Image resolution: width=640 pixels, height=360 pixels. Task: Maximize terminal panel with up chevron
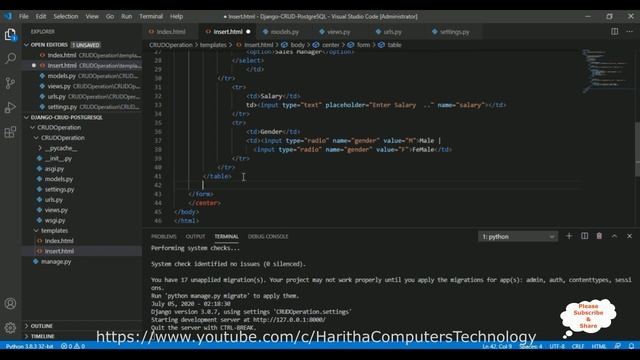pos(614,236)
